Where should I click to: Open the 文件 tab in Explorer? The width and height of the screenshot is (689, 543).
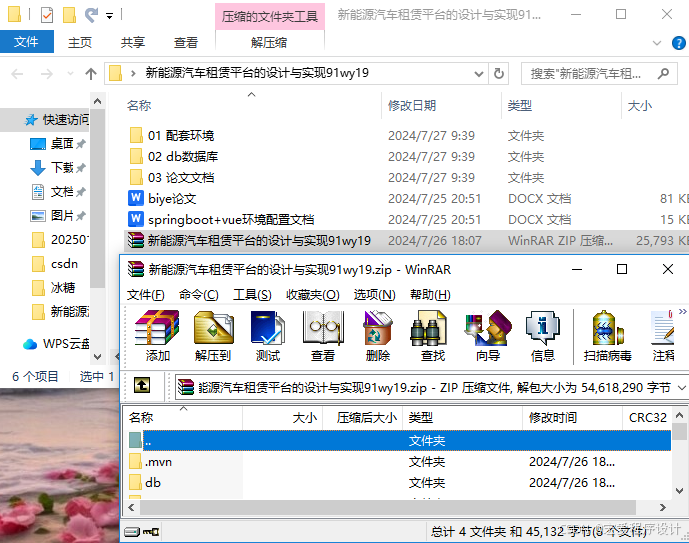coord(26,42)
